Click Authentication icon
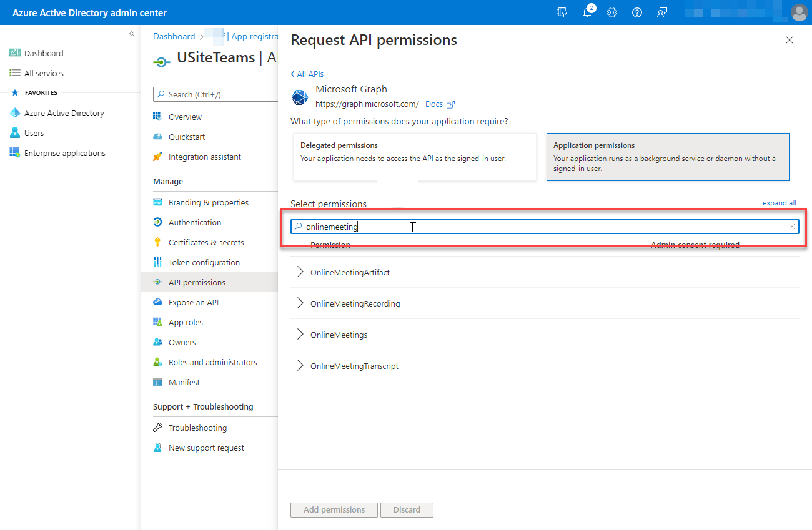812x530 pixels. pos(157,222)
